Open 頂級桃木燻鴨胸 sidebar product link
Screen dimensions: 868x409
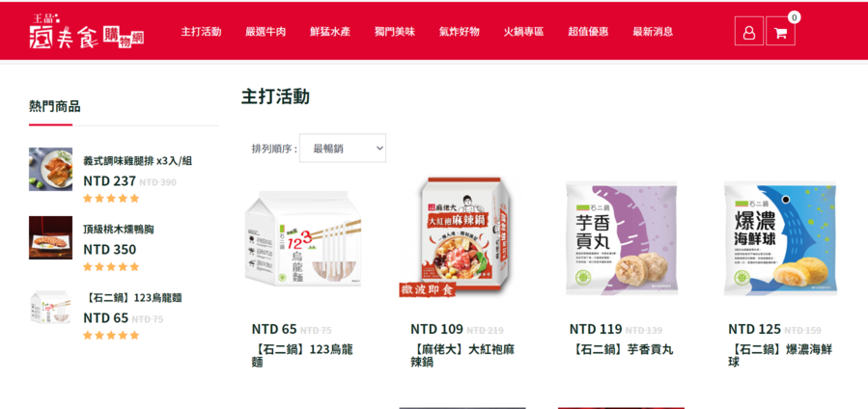click(119, 230)
